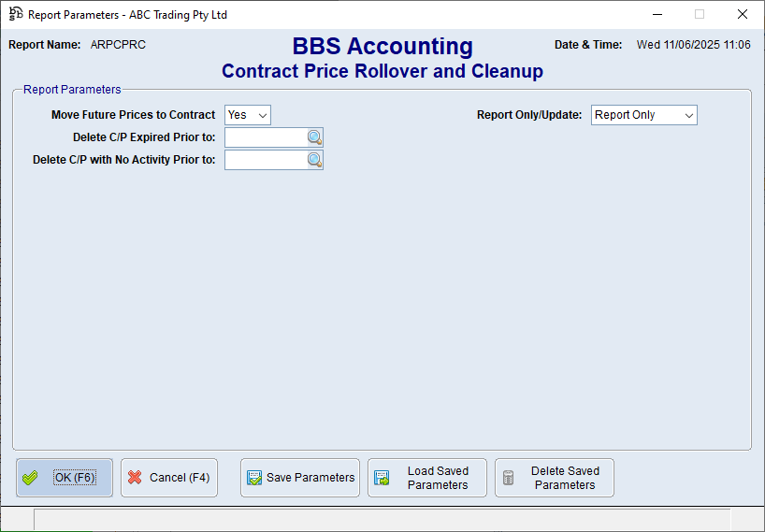
Task: Open the Report Only/Update dropdown
Action: point(689,115)
